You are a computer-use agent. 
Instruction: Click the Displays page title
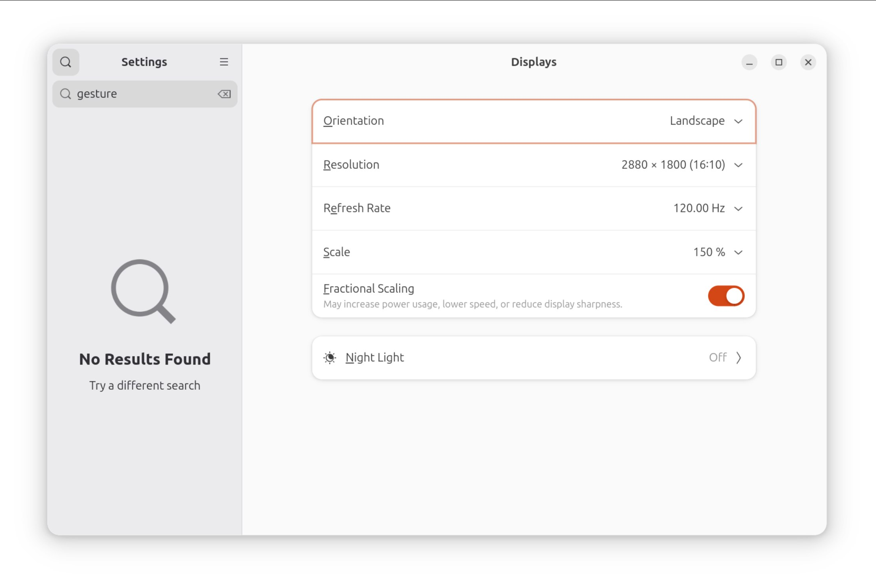pos(533,62)
